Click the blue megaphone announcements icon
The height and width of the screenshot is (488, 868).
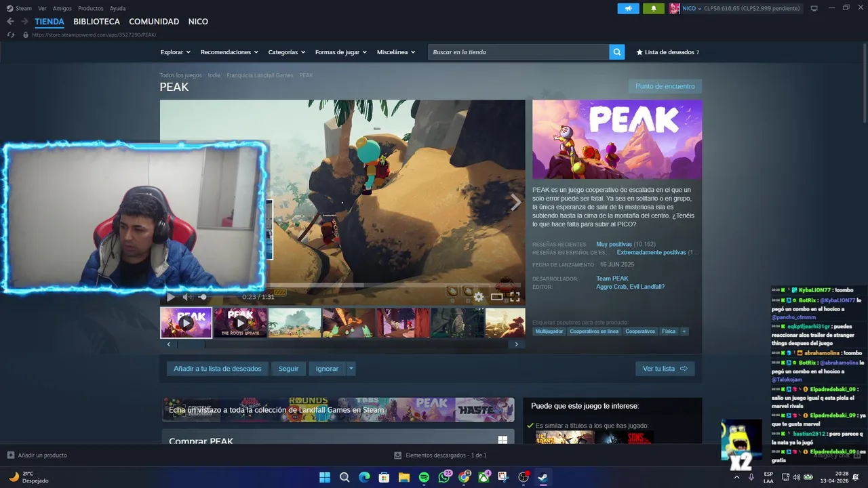pyautogui.click(x=628, y=8)
